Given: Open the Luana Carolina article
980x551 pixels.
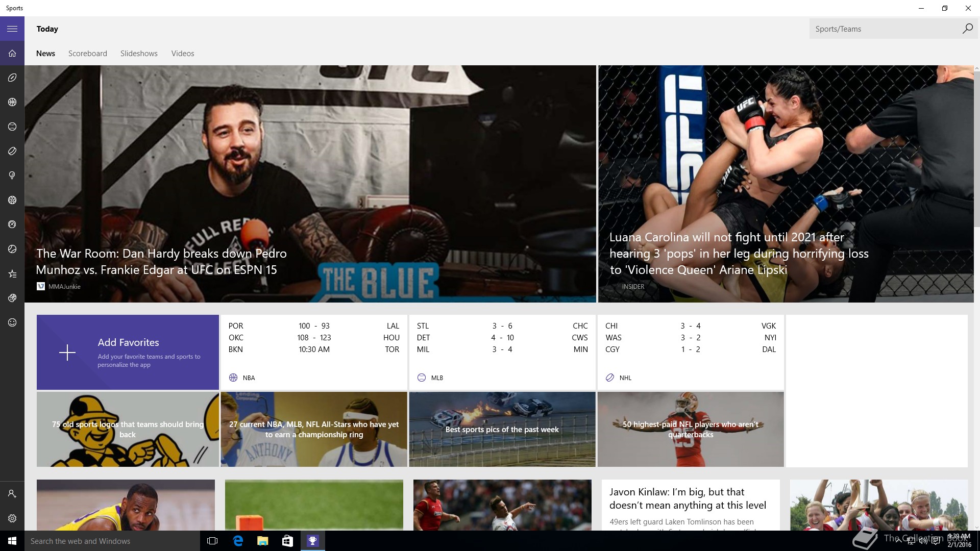Looking at the screenshot, I should [786, 184].
